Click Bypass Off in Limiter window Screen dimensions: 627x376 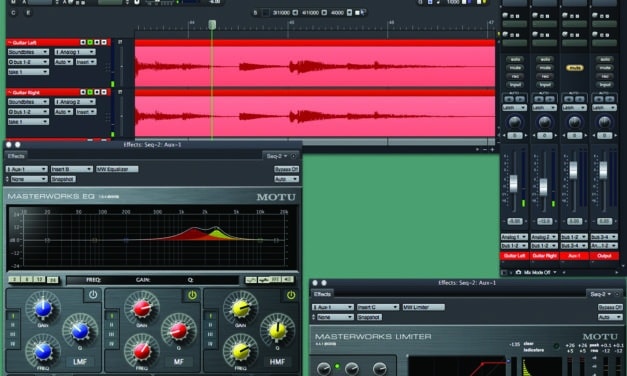[610, 307]
